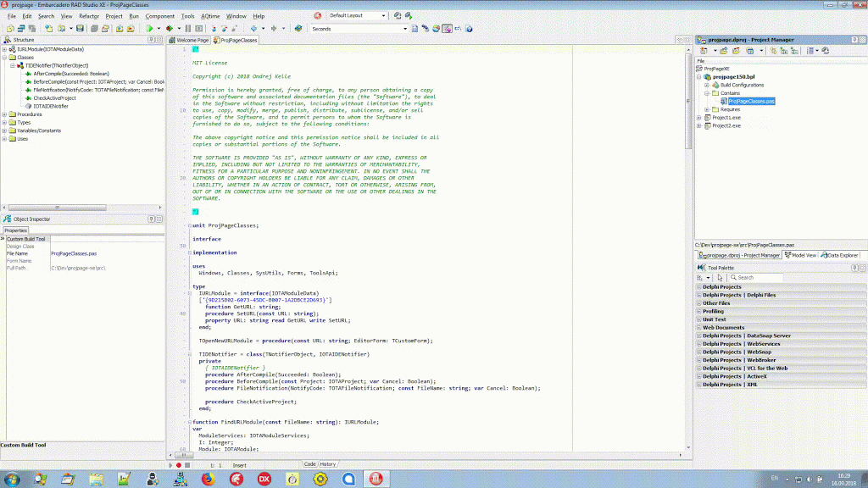This screenshot has height=488, width=868.
Task: Expand the Project1.exe node
Action: pyautogui.click(x=699, y=118)
